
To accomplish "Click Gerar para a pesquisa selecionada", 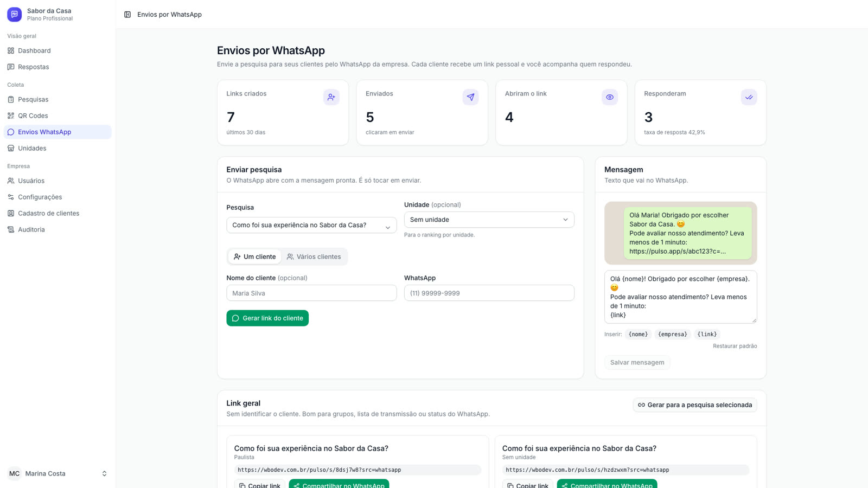I will [694, 405].
